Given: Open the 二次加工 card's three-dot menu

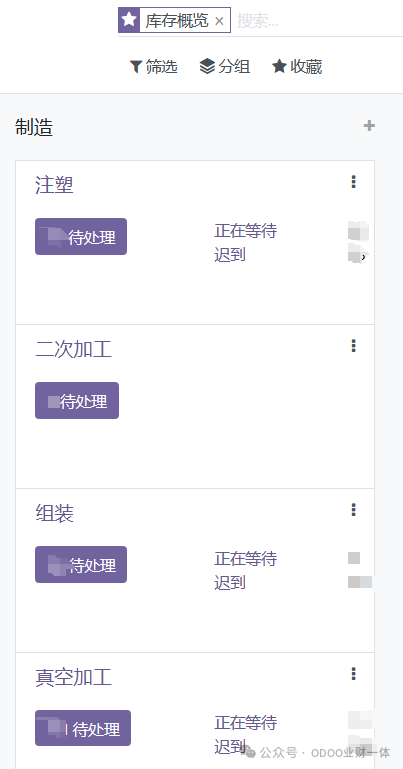Looking at the screenshot, I should pos(353,346).
